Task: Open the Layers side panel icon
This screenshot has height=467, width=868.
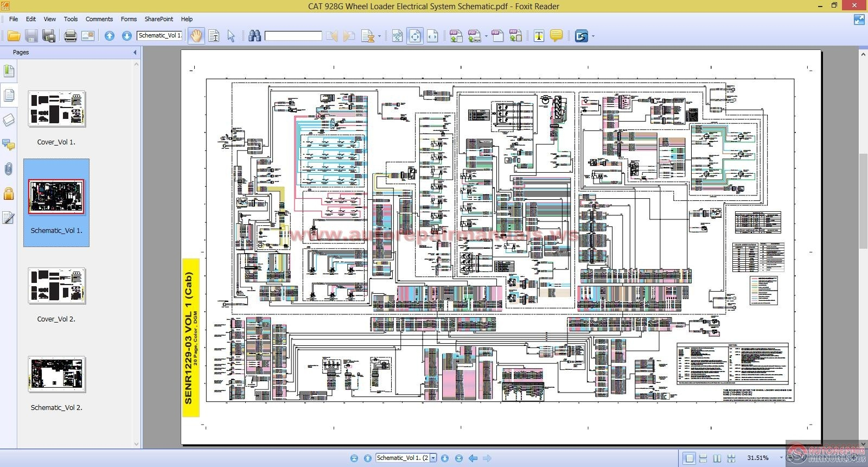Action: tap(9, 120)
